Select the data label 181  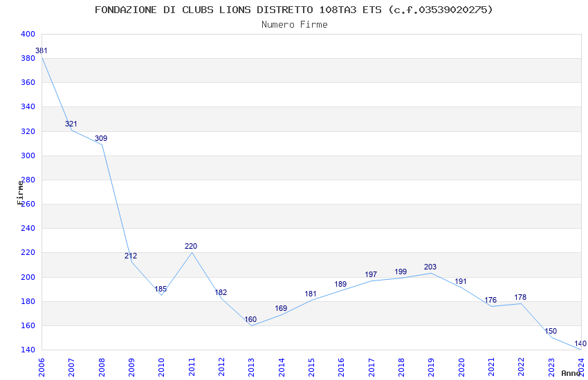(311, 294)
